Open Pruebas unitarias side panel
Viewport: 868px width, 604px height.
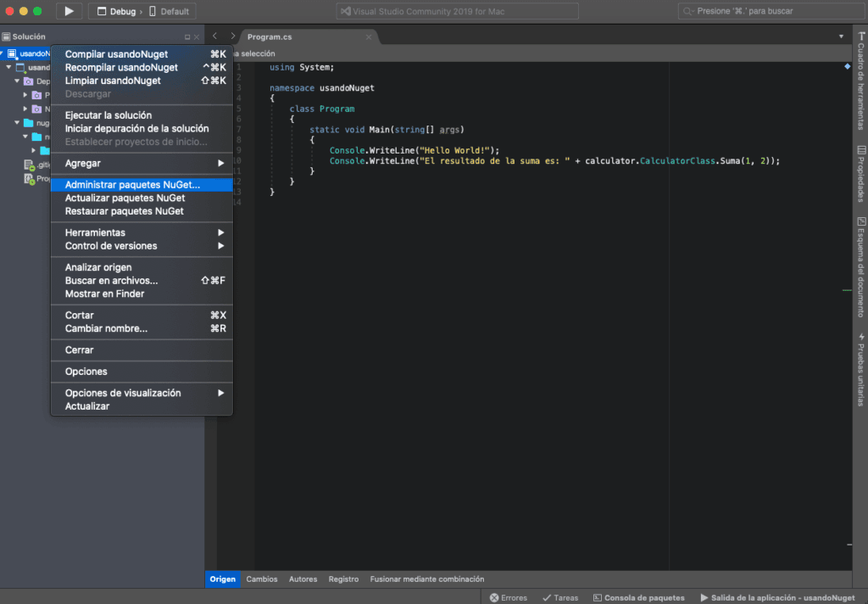click(860, 369)
